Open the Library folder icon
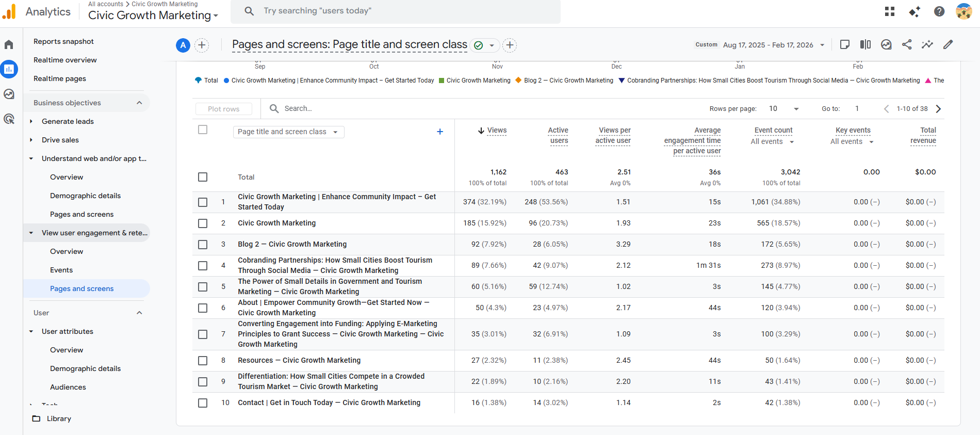This screenshot has width=980, height=435. click(x=36, y=418)
